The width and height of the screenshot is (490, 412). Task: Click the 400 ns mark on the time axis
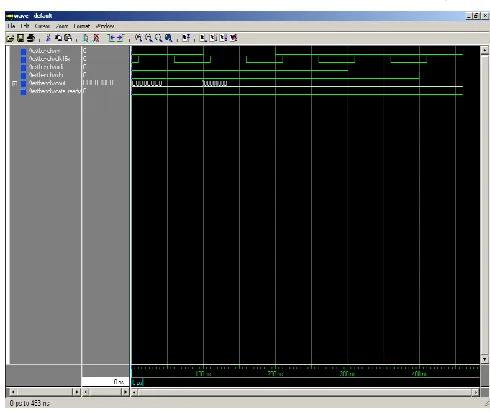(x=419, y=374)
